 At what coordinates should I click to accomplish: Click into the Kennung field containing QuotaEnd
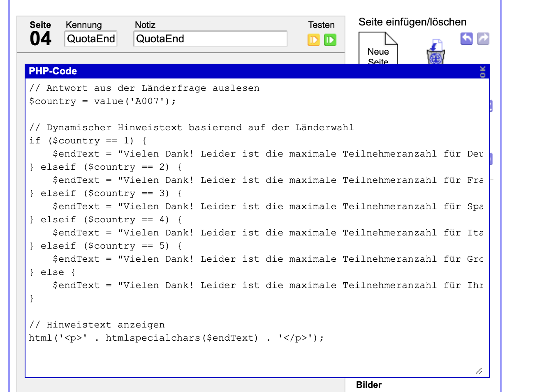91,39
